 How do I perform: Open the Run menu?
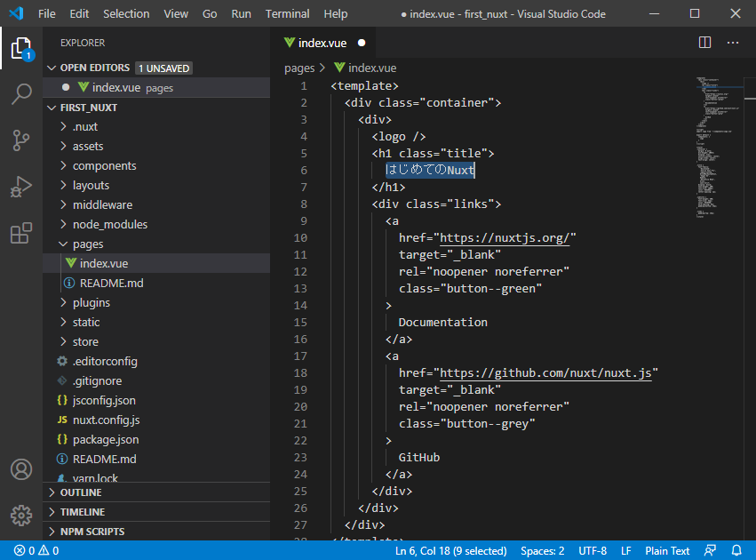241,13
